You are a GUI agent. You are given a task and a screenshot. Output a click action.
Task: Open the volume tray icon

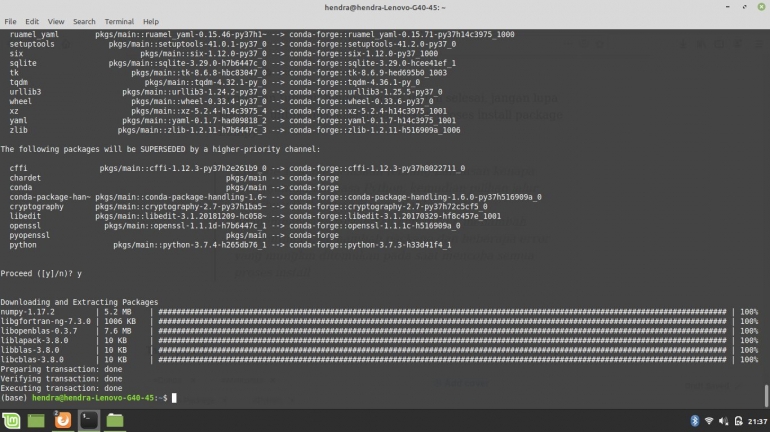[x=723, y=421]
